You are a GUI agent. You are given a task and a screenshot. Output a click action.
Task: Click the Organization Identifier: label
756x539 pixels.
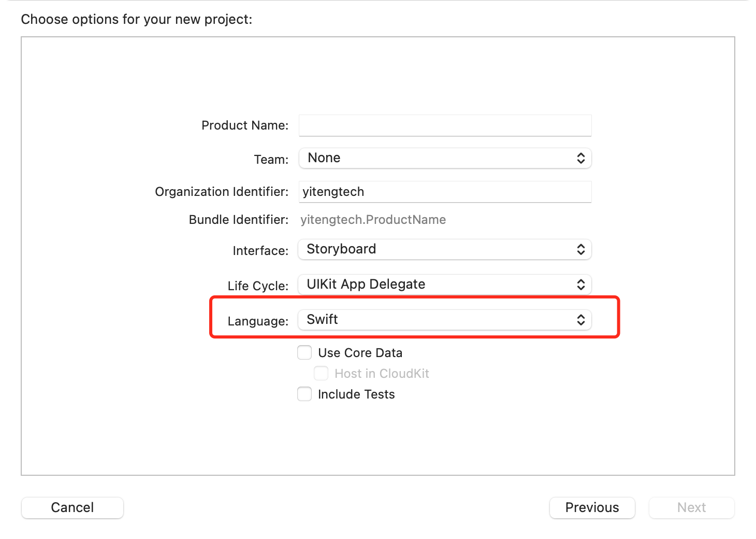[222, 192]
